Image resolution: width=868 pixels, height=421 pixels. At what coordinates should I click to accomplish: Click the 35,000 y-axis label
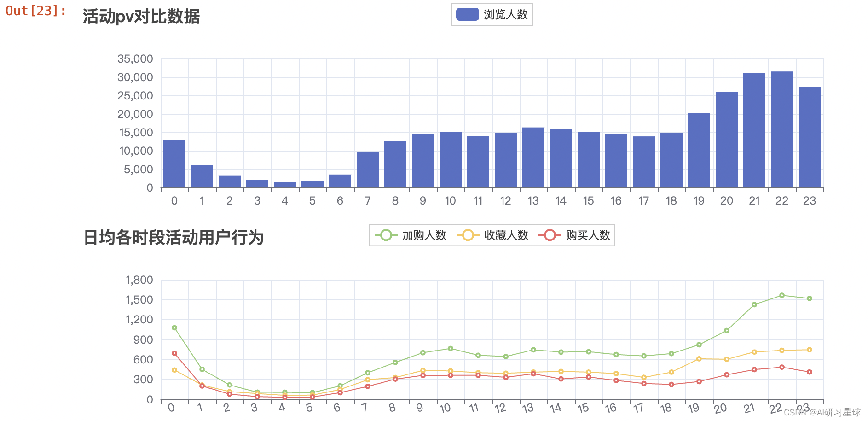coord(135,59)
